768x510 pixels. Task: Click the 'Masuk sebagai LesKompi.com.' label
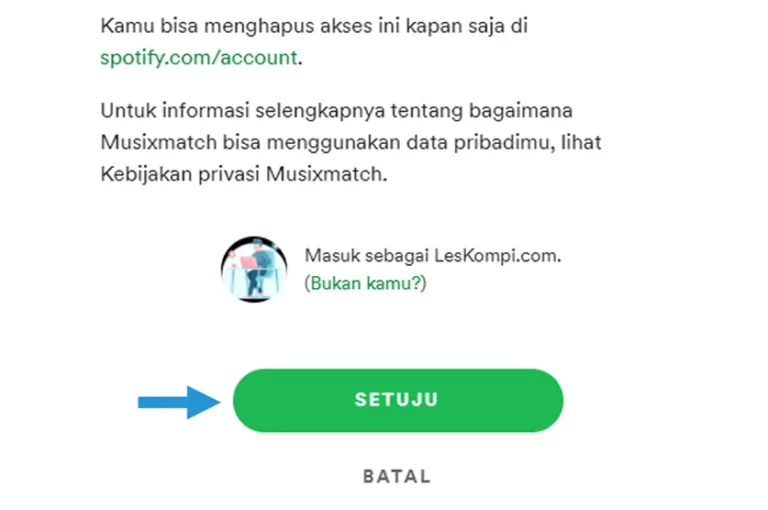tap(433, 255)
